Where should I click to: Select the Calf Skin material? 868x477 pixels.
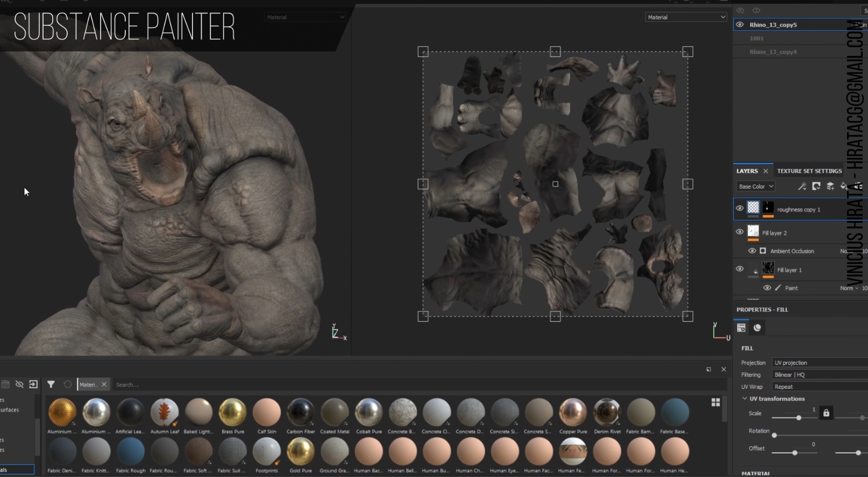[267, 412]
